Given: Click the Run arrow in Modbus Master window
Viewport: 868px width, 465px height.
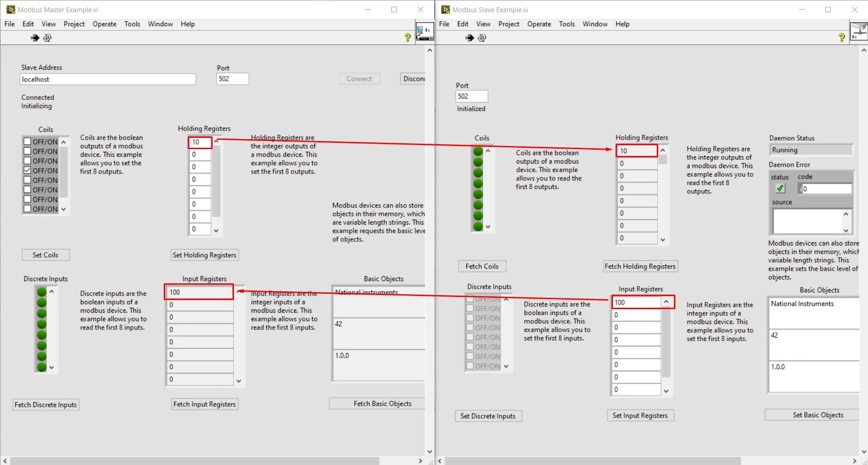Looking at the screenshot, I should (35, 38).
